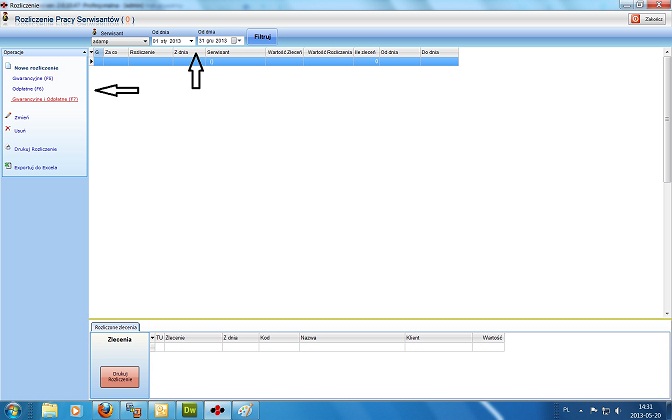Click the Filtruj button
Image resolution: width=672 pixels, height=420 pixels.
tap(262, 37)
